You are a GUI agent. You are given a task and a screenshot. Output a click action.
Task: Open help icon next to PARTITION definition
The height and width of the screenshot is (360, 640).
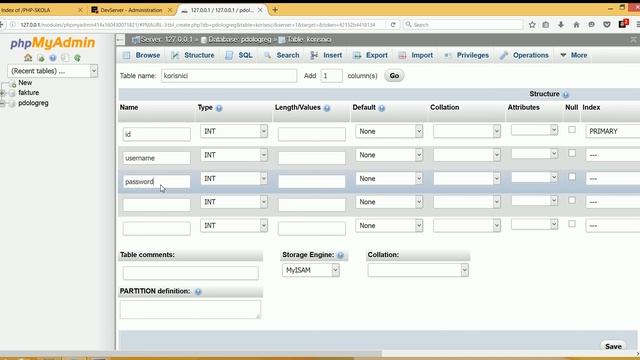coord(198,292)
